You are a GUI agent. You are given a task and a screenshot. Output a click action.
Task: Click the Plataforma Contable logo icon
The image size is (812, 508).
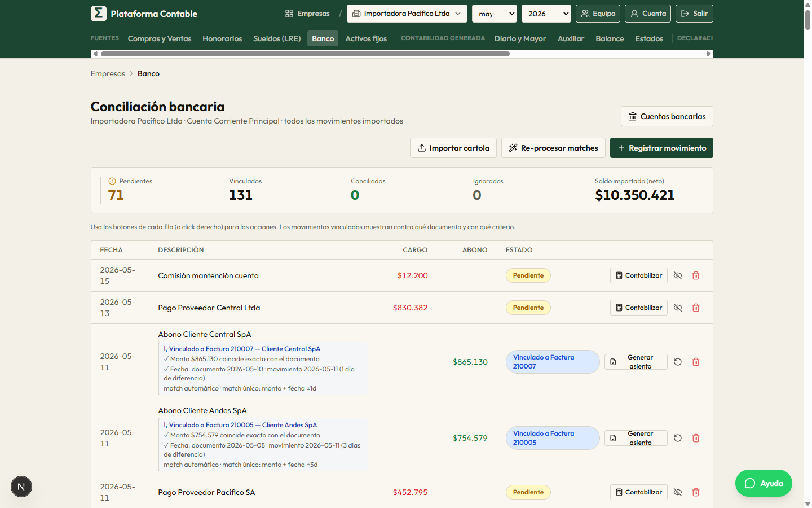(x=99, y=14)
